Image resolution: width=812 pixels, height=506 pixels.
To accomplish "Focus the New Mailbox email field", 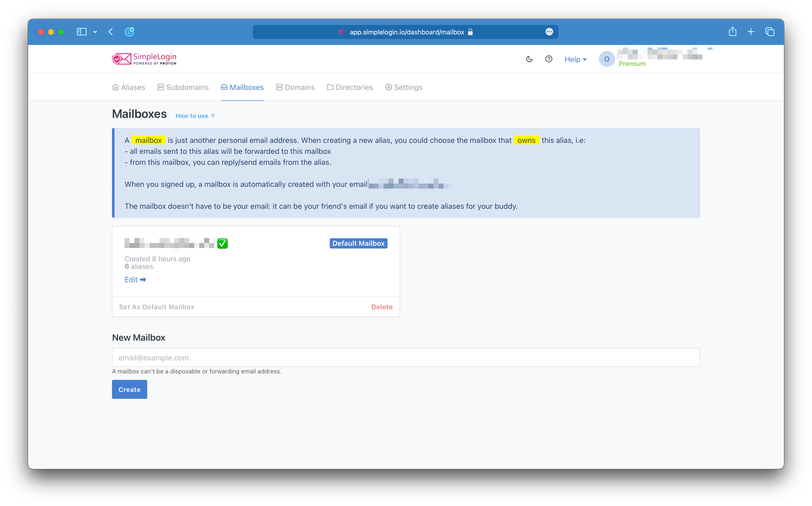I will click(x=405, y=357).
